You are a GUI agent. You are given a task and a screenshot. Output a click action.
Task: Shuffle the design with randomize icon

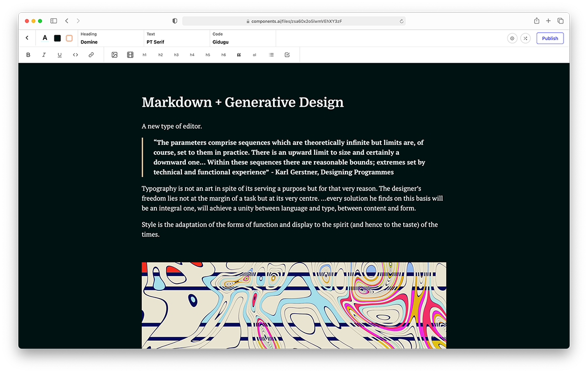(525, 38)
